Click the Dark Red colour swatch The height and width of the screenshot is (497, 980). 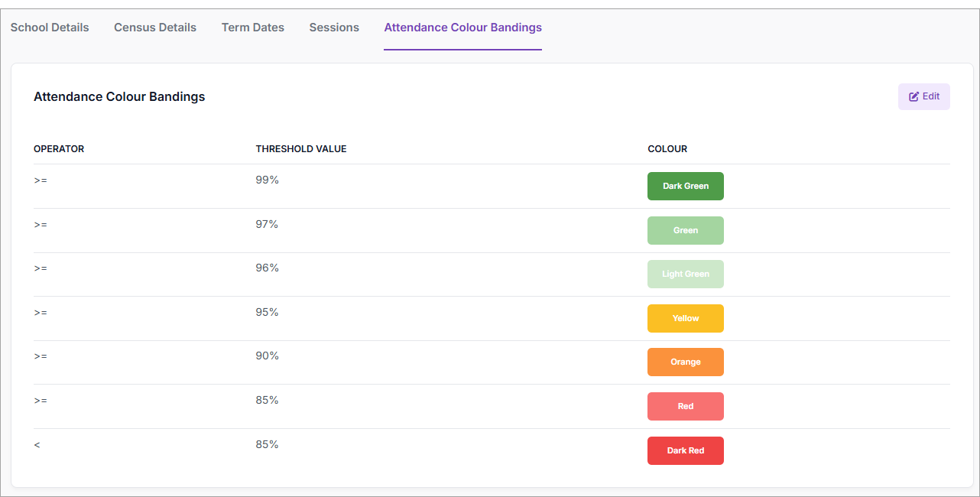click(685, 450)
